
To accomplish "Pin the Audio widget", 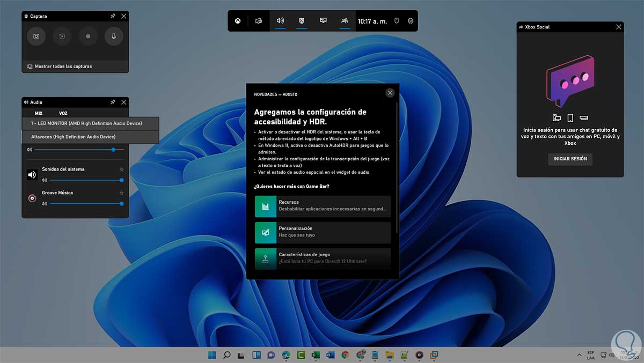I will [113, 102].
